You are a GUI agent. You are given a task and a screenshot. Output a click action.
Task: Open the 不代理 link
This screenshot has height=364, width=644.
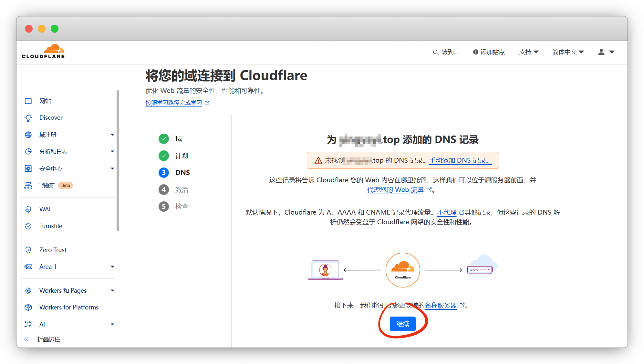click(447, 212)
